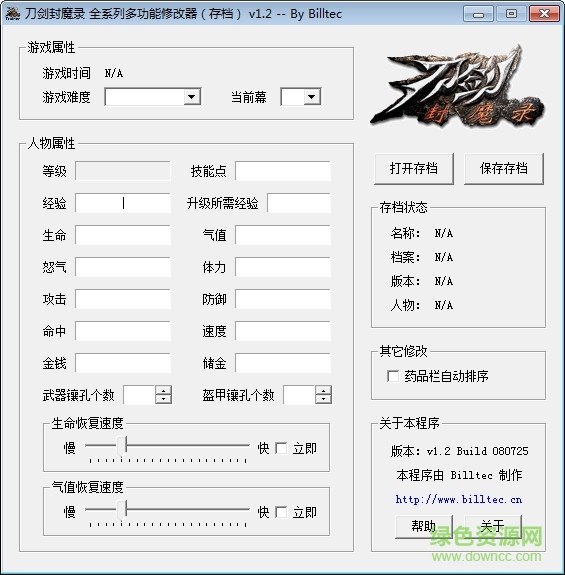The image size is (565, 575).
Task: Focus the 金钱 input field
Action: [x=123, y=363]
